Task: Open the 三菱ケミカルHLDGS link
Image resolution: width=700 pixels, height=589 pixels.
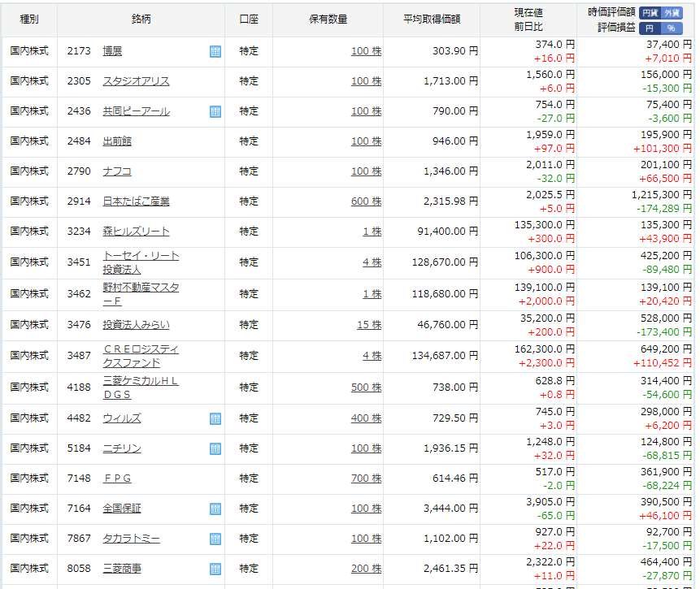Action: coord(141,388)
